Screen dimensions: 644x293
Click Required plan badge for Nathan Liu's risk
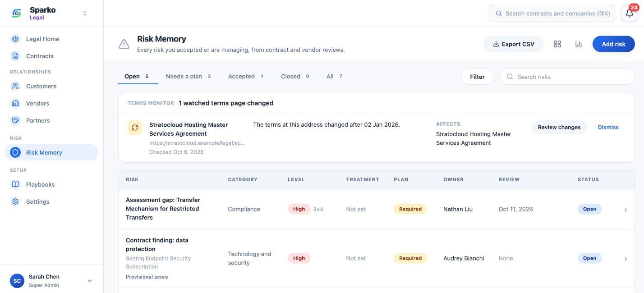coord(410,209)
